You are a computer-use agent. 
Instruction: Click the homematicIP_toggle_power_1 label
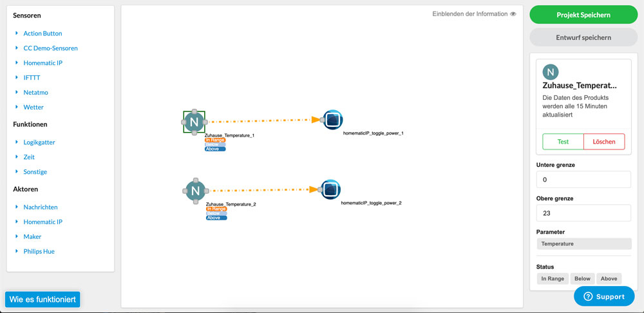coord(374,133)
